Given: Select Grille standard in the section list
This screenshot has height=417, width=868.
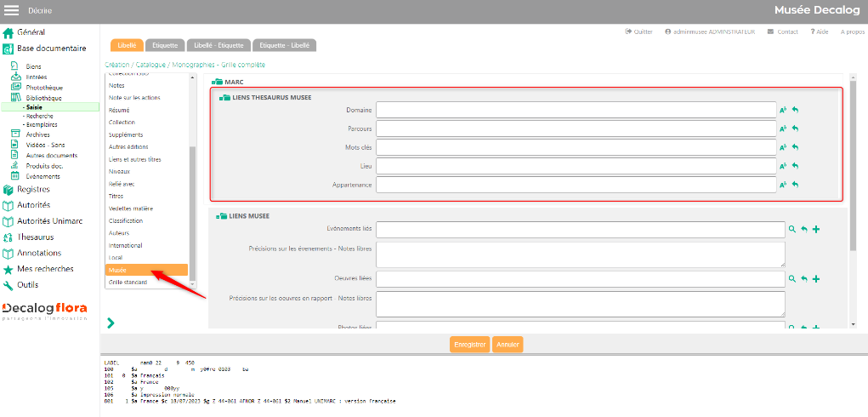Looking at the screenshot, I should [128, 282].
